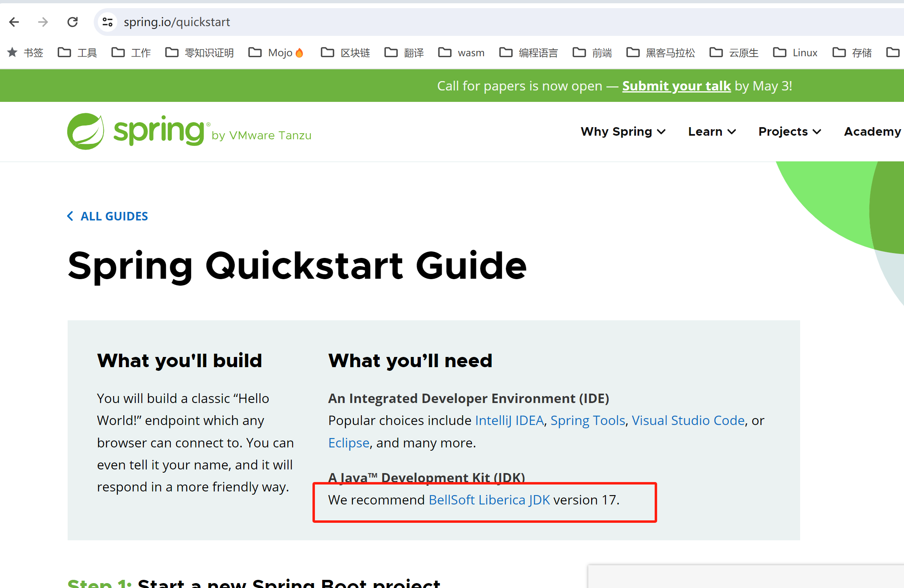This screenshot has width=904, height=588.
Task: Open the BellSoft Liberica JDK link
Action: click(x=489, y=500)
